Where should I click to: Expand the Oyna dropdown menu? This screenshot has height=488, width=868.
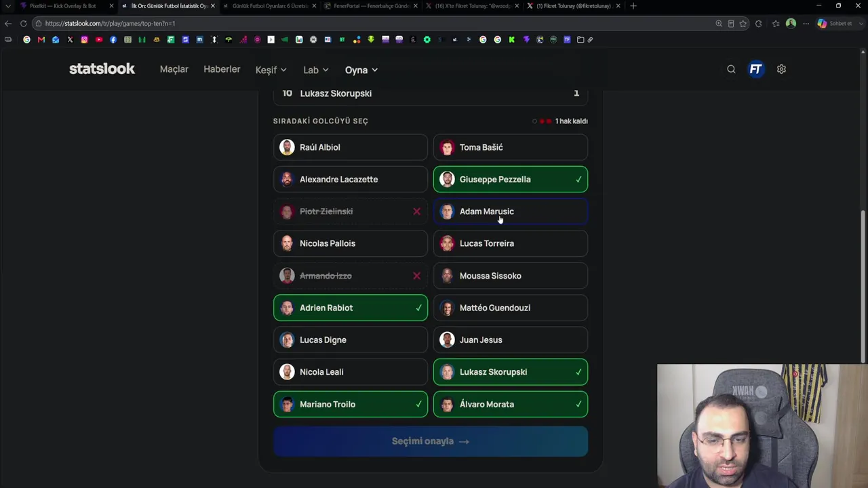pos(361,70)
